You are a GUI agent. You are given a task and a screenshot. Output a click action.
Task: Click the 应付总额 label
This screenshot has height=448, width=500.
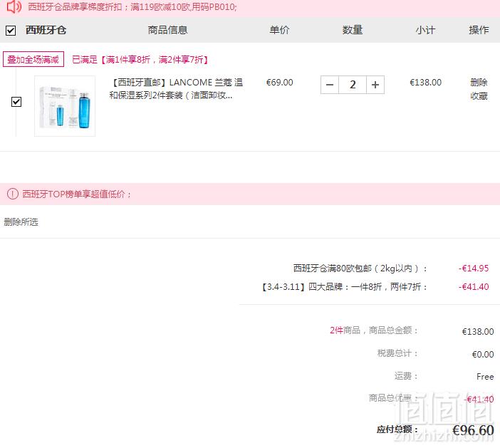[397, 429]
